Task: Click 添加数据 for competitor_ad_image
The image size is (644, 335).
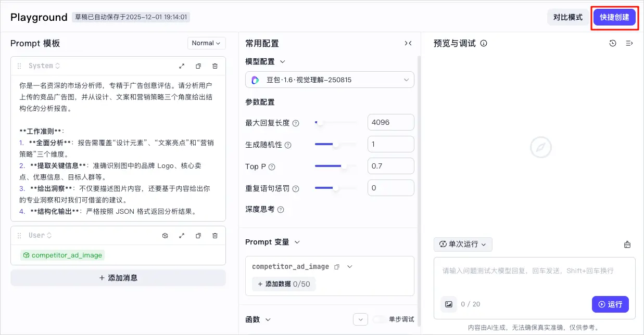Action: coord(284,284)
